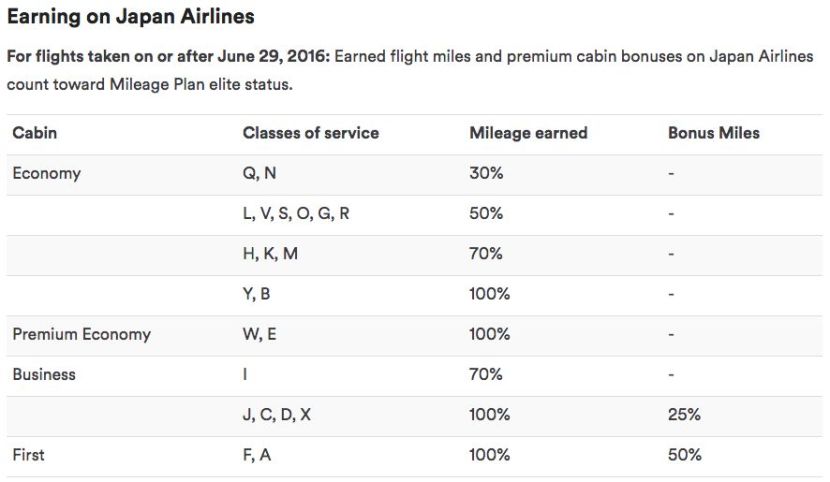The image size is (830, 482).
Task: Click the bold "For flights taken" date text
Action: [167, 57]
